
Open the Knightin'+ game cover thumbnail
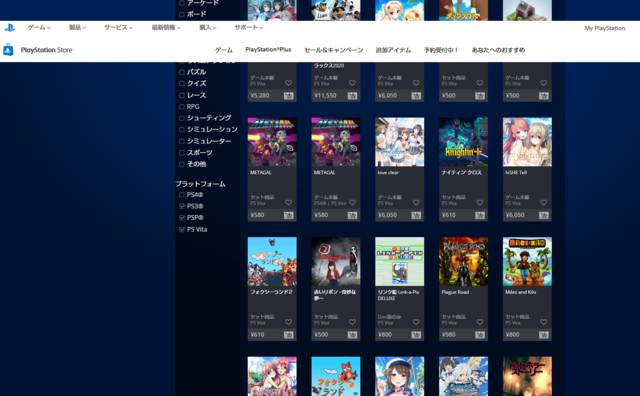click(463, 142)
